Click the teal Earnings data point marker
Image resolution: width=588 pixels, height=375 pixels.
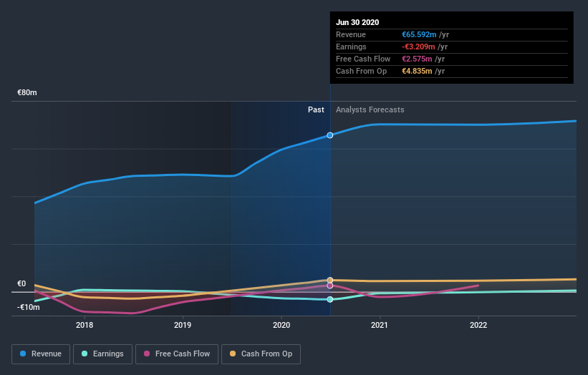[329, 299]
